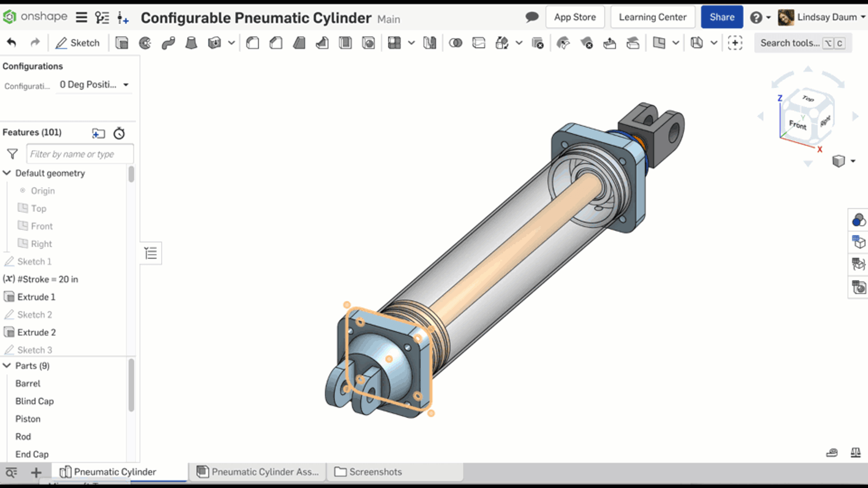The height and width of the screenshot is (488, 868).
Task: Click the Shell tool icon
Action: [345, 43]
